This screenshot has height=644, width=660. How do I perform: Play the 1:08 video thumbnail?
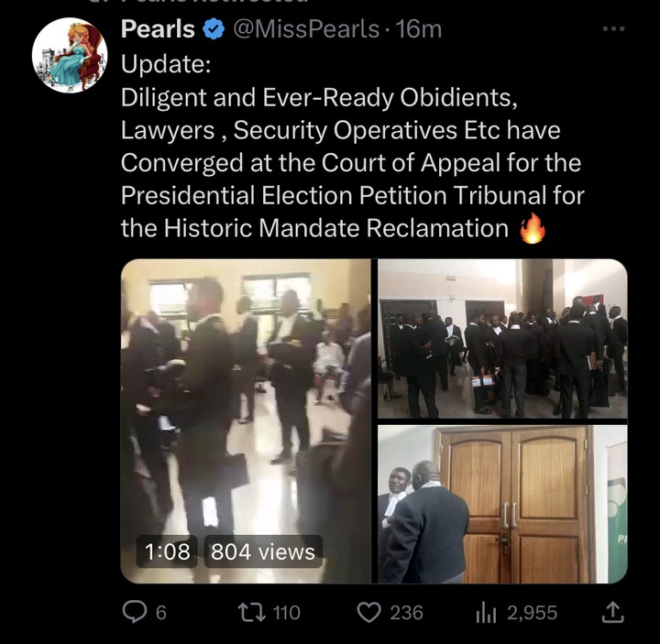[x=246, y=421]
